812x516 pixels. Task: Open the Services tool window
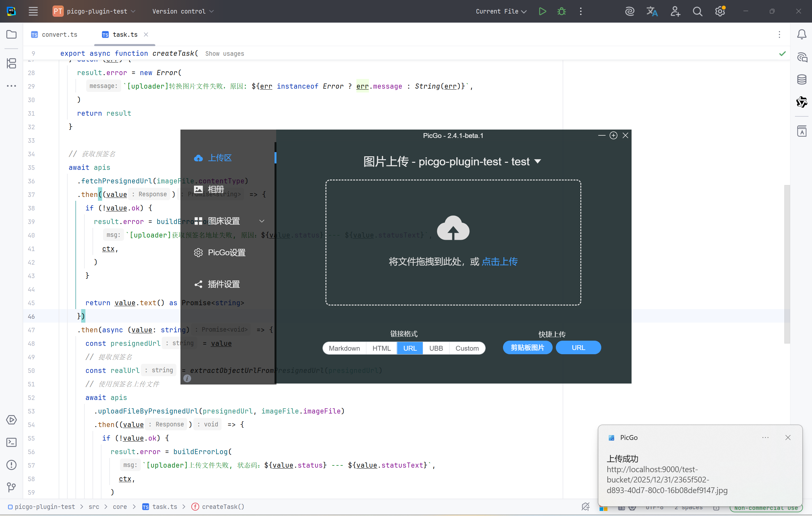point(12,420)
